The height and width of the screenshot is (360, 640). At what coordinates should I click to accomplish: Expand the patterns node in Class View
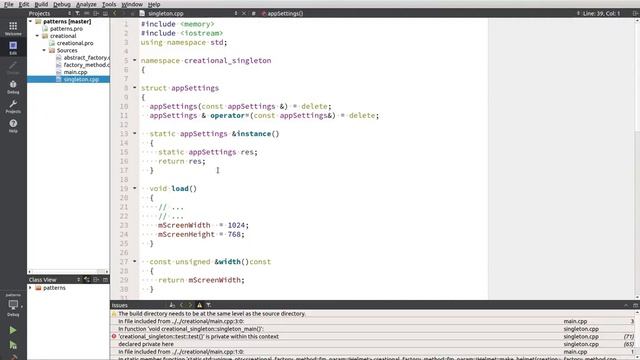coord(30,288)
